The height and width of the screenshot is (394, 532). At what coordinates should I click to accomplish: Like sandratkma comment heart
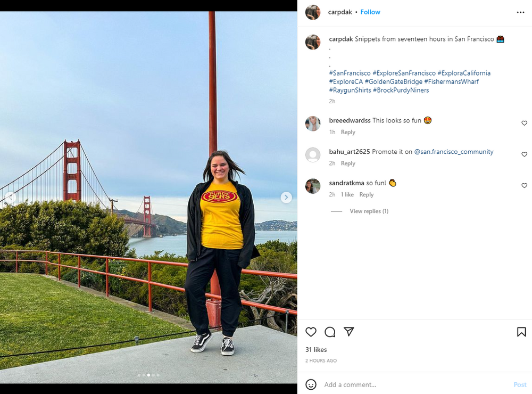click(x=524, y=186)
